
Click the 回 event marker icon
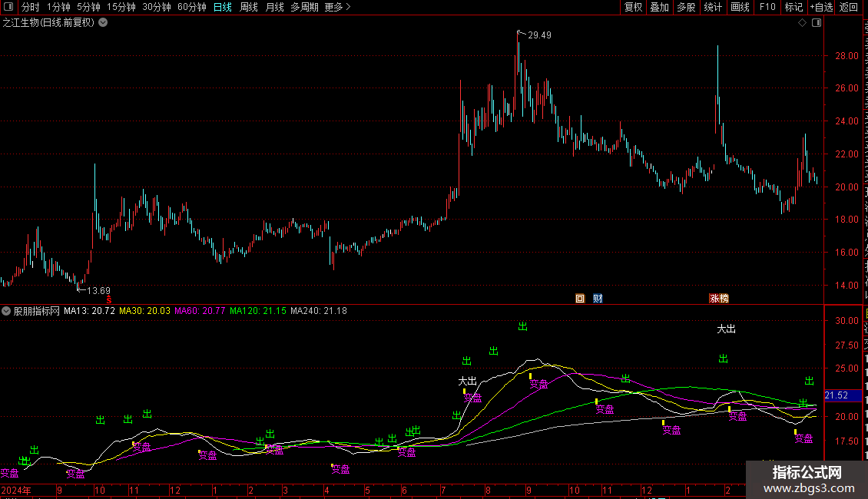tap(581, 298)
